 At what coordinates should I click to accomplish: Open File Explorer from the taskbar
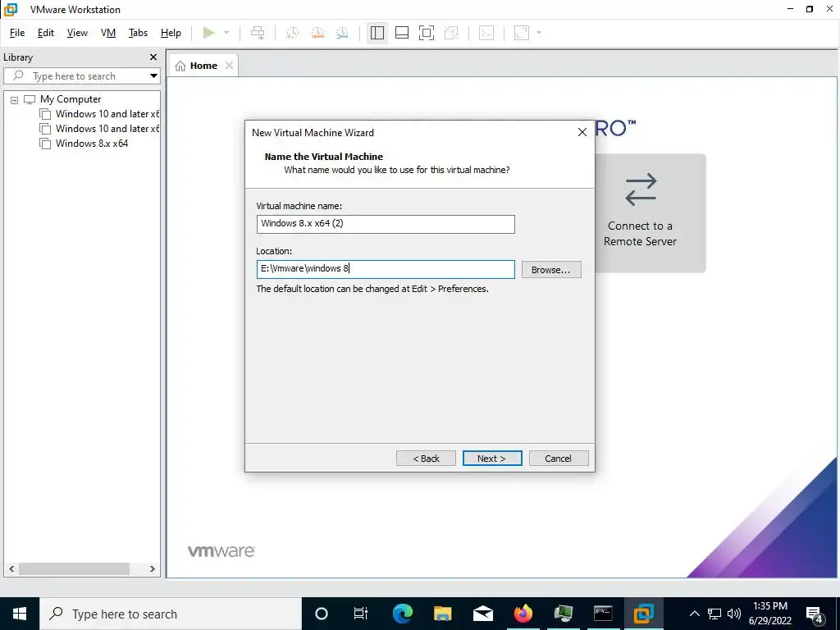pyautogui.click(x=442, y=614)
